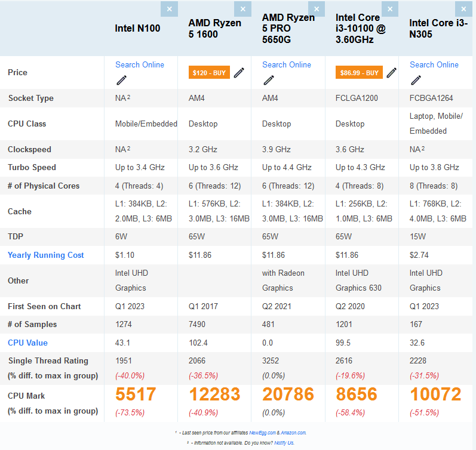
Task: Click the FCLGA1200 socket type cell
Action: pyautogui.click(x=357, y=98)
